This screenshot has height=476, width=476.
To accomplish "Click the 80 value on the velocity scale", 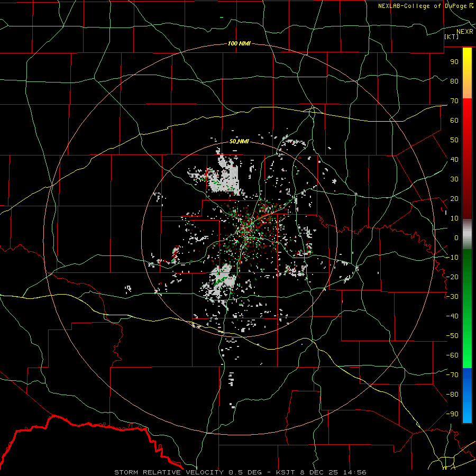I will pos(454,81).
